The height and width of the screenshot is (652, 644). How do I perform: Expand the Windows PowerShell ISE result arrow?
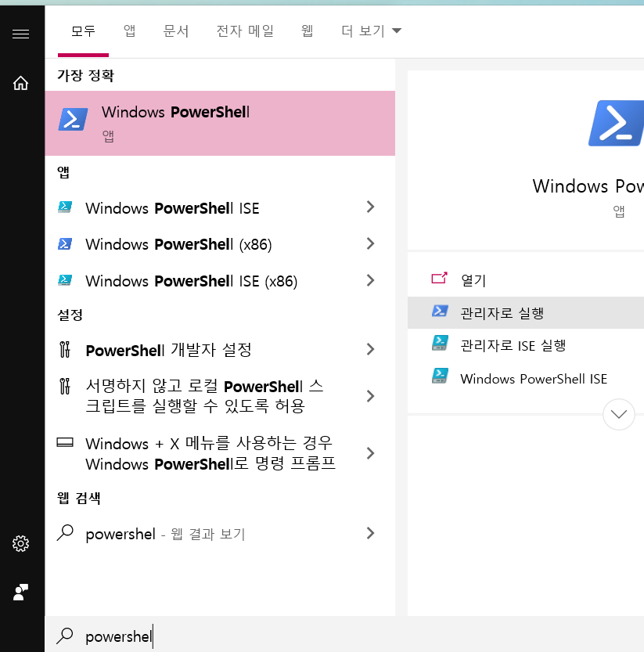370,207
